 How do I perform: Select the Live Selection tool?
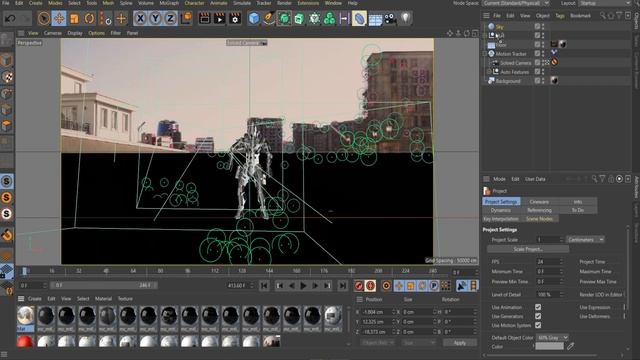(x=44, y=18)
